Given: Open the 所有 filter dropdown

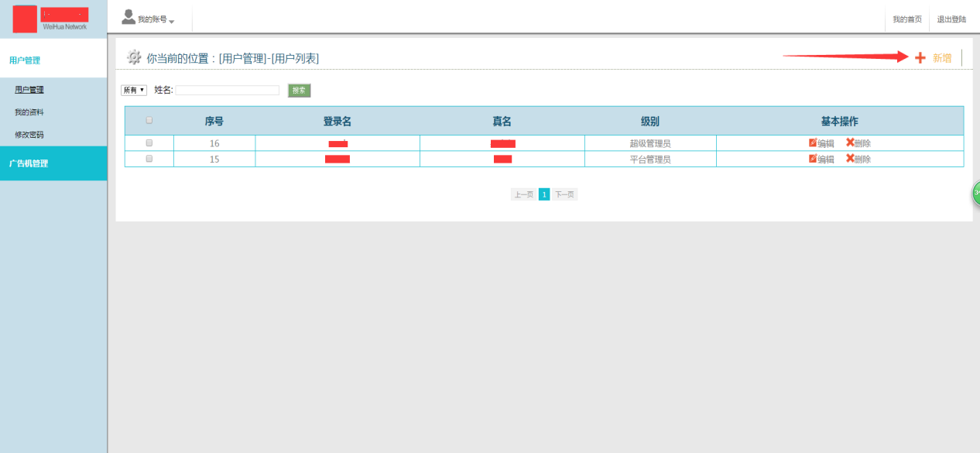Looking at the screenshot, I should (x=134, y=91).
